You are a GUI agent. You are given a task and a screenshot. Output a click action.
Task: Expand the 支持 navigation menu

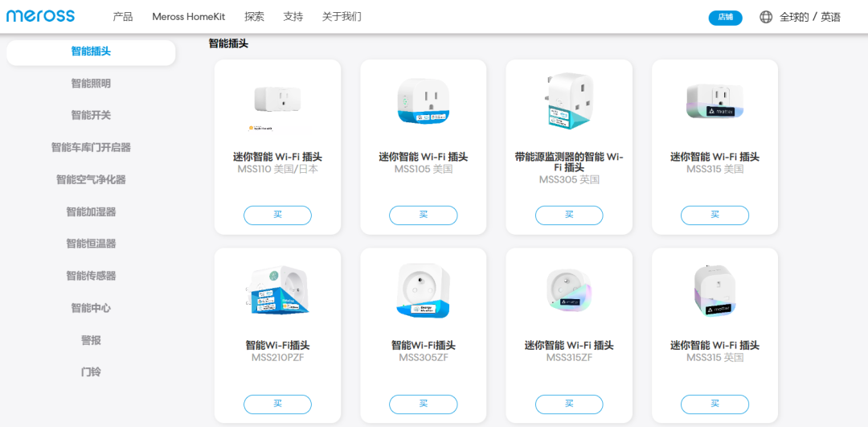[293, 17]
